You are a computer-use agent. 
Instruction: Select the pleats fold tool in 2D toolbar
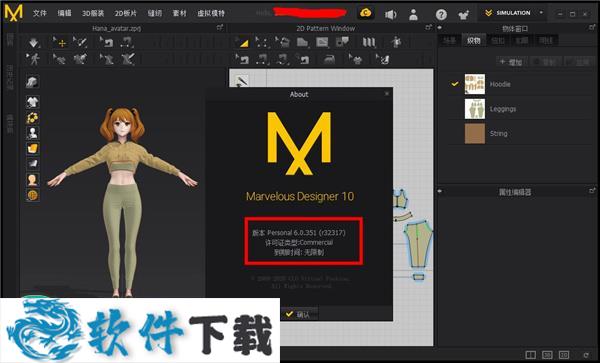coord(369,42)
